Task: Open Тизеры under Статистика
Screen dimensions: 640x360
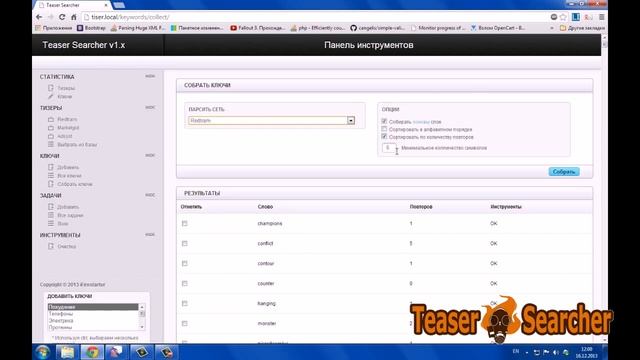Action: point(66,88)
